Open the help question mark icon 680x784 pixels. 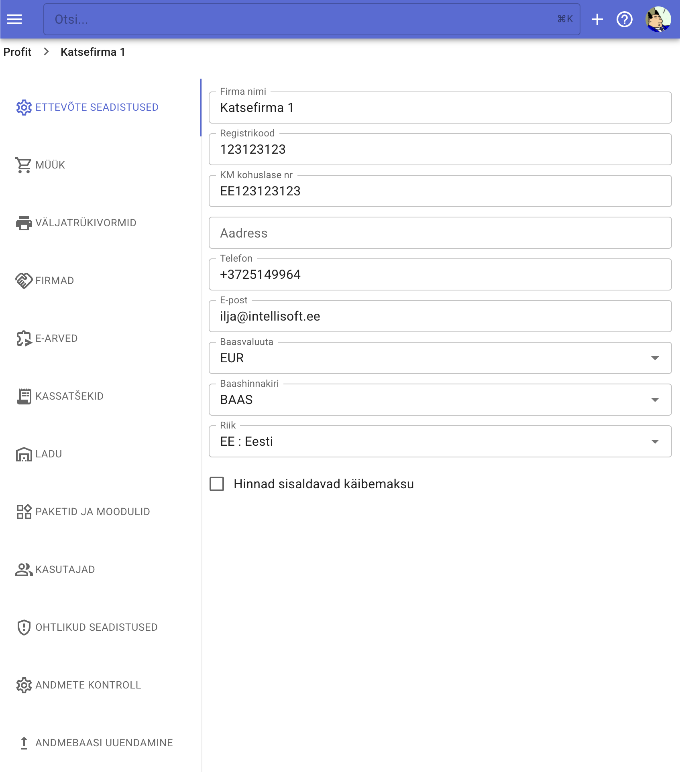624,19
